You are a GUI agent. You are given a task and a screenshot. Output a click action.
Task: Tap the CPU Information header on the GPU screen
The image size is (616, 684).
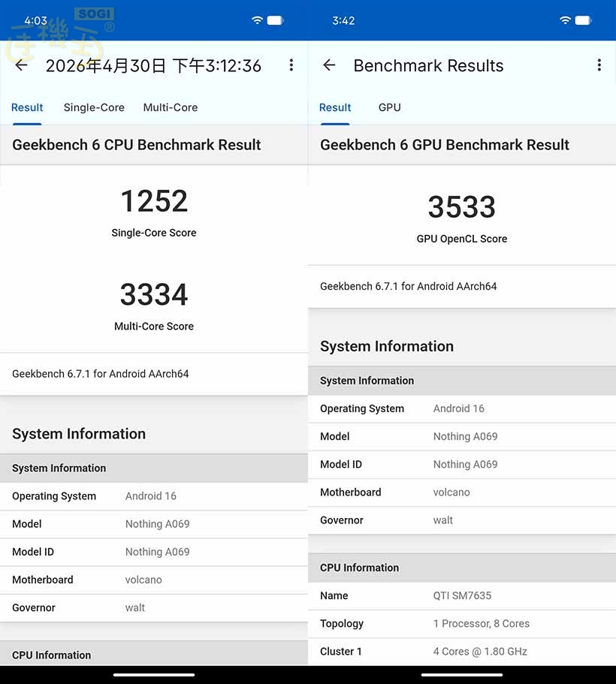462,568
